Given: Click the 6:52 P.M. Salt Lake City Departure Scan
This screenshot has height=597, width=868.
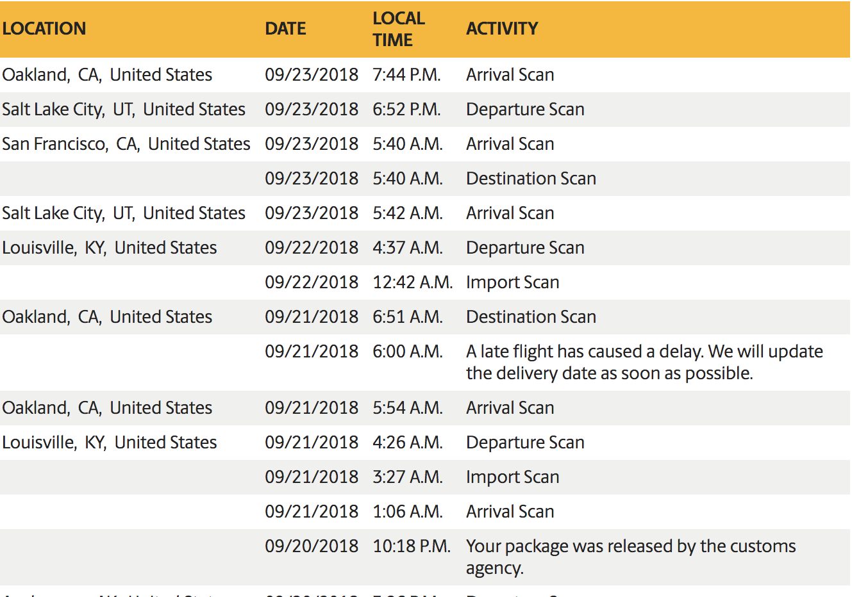Looking at the screenshot, I should 425,110.
